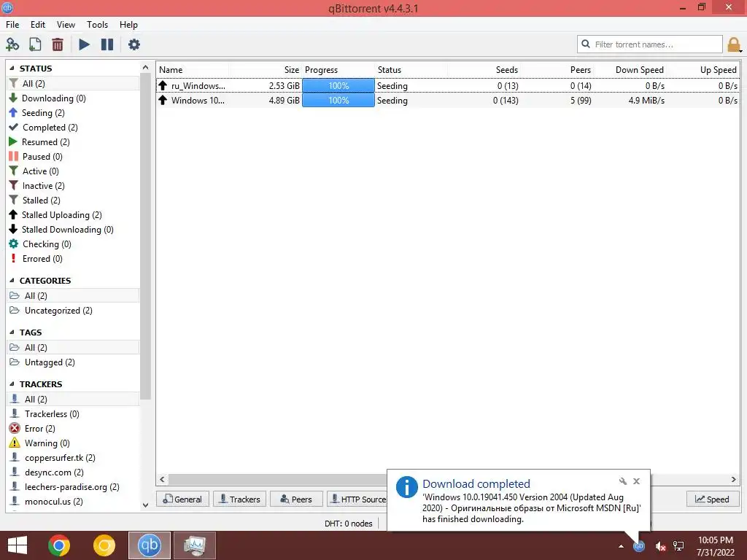The width and height of the screenshot is (747, 560).
Task: Select the monocul.us (2) tracker
Action: (74, 502)
